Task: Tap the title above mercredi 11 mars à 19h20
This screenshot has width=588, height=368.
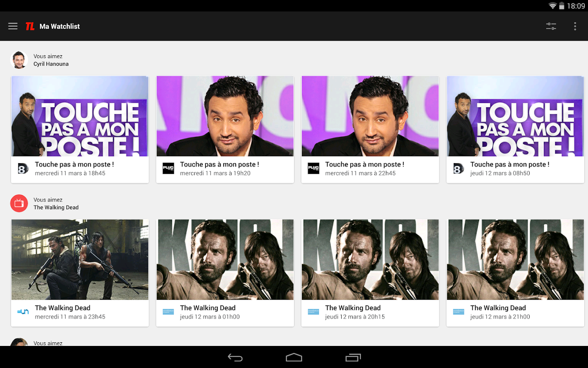Action: coord(220,164)
